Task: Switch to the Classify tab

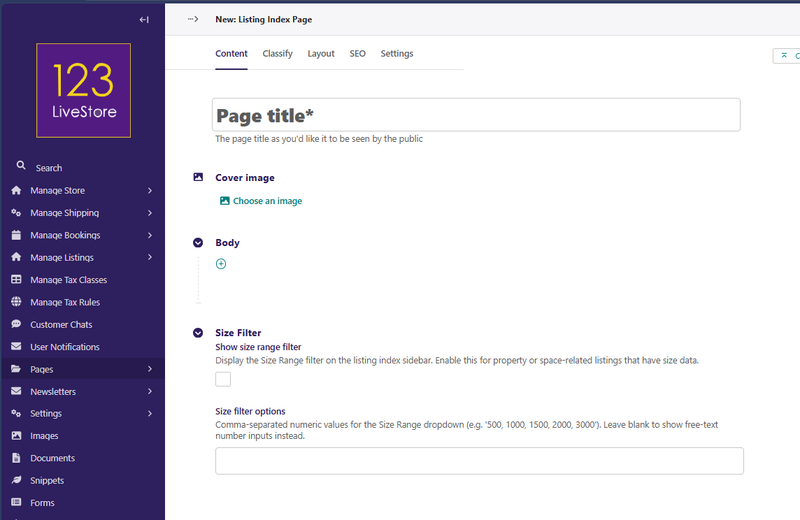Action: 277,54
